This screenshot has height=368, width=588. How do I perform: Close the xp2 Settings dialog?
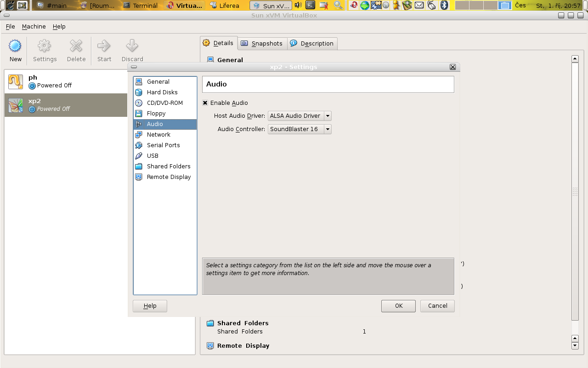(x=452, y=67)
